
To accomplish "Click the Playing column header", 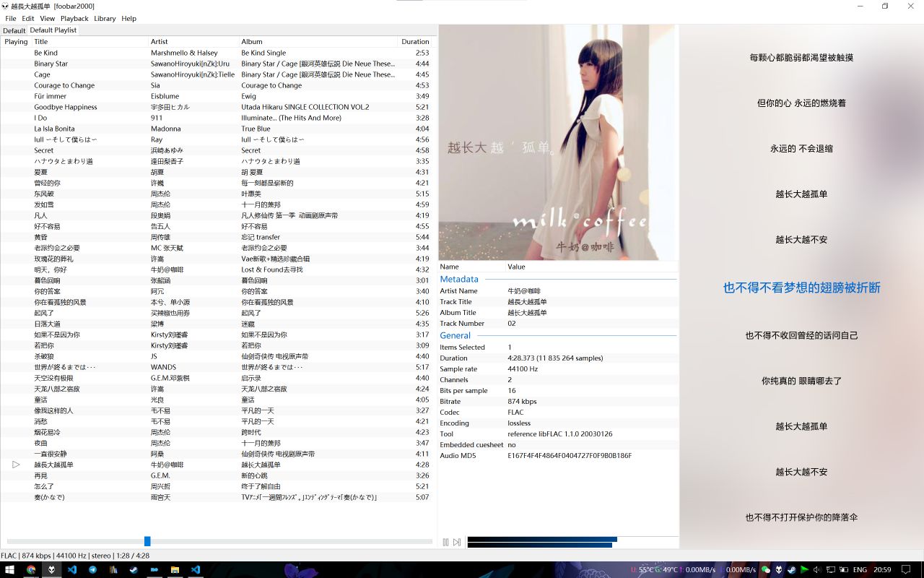I will point(16,42).
